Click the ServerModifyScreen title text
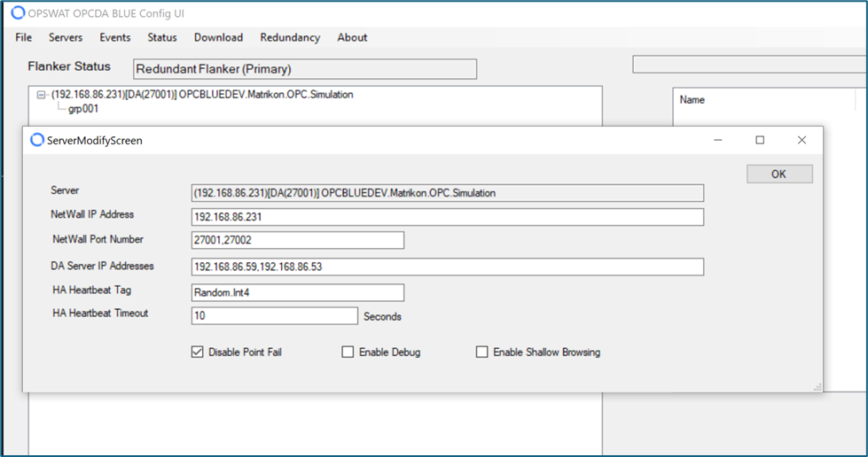 coord(95,141)
